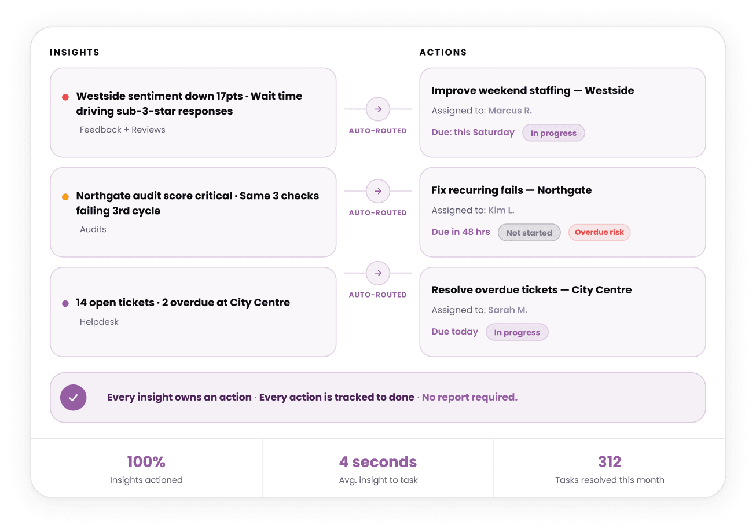Click the Northgate auto-routed arrow icon
The width and height of the screenshot is (756, 532).
(377, 191)
